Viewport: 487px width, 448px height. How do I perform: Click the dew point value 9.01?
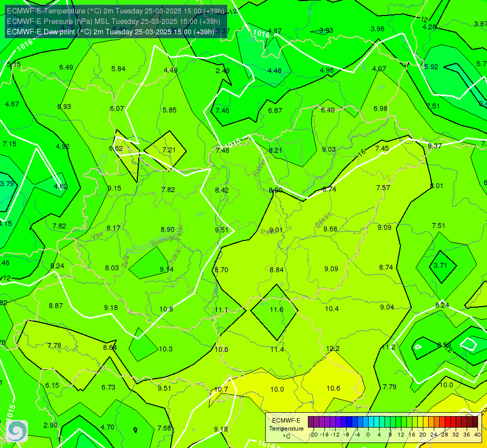(276, 230)
